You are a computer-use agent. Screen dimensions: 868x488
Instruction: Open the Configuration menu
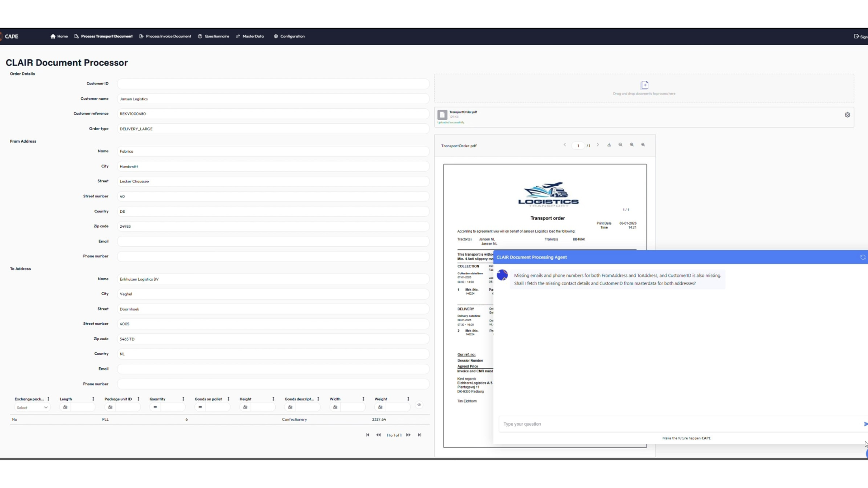[289, 36]
